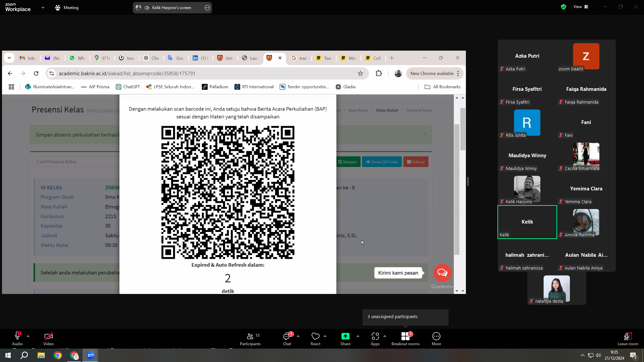
Task: Expand apps options arrow next to Apps
Action: point(385,336)
